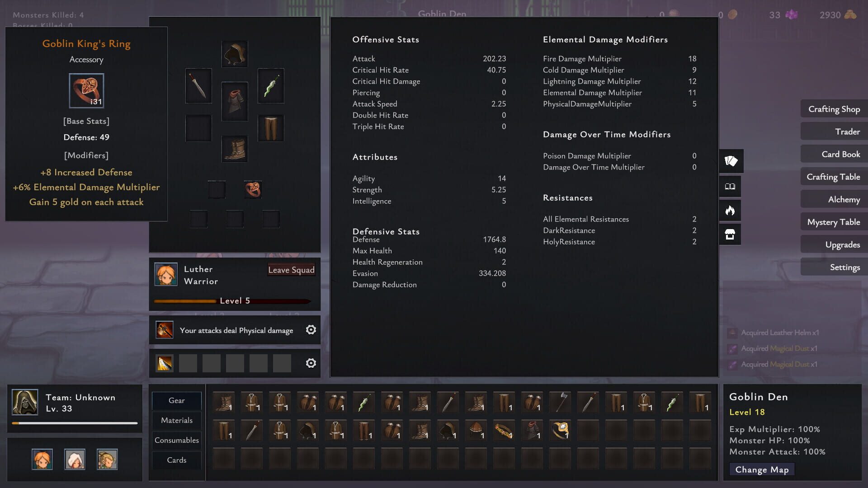Click the physical damage axe skill icon
The width and height of the screenshot is (868, 488).
click(165, 330)
